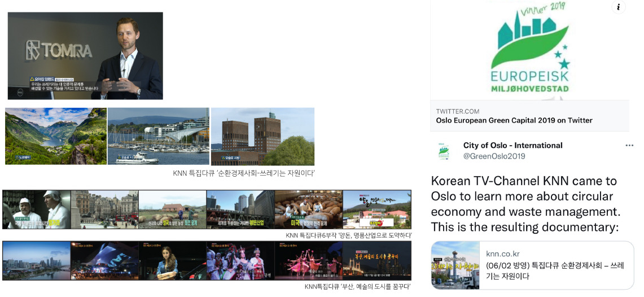Click the tweet text about Korean TV-Channel KNN
The width and height of the screenshot is (644, 297).
[x=525, y=204]
